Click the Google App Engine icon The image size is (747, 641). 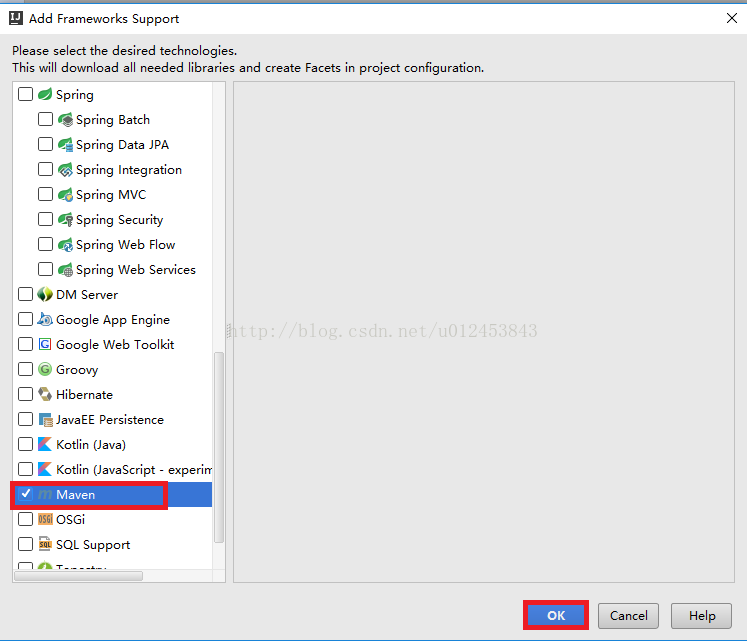45,319
